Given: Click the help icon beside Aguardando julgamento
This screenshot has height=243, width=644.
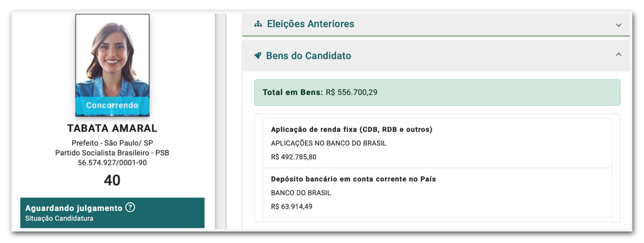Looking at the screenshot, I should (130, 208).
